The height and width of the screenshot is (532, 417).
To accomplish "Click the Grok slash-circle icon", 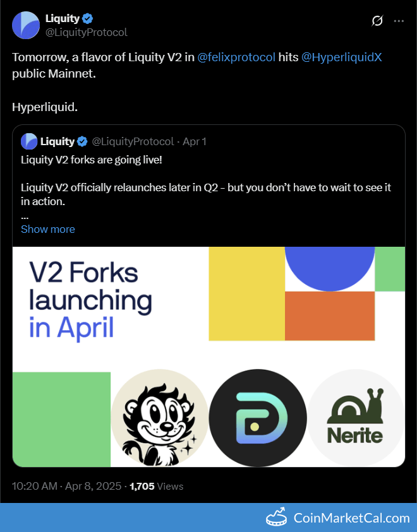I will [377, 21].
